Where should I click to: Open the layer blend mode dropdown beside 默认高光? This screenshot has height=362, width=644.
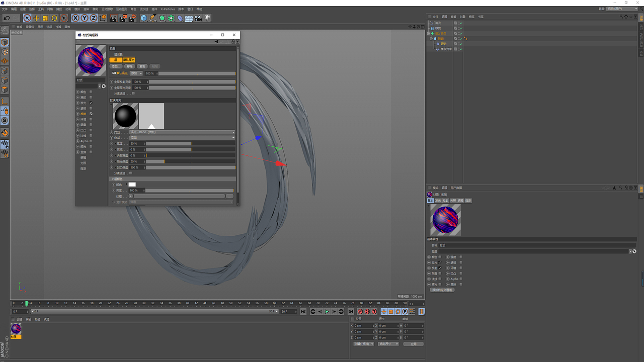pos(136,73)
